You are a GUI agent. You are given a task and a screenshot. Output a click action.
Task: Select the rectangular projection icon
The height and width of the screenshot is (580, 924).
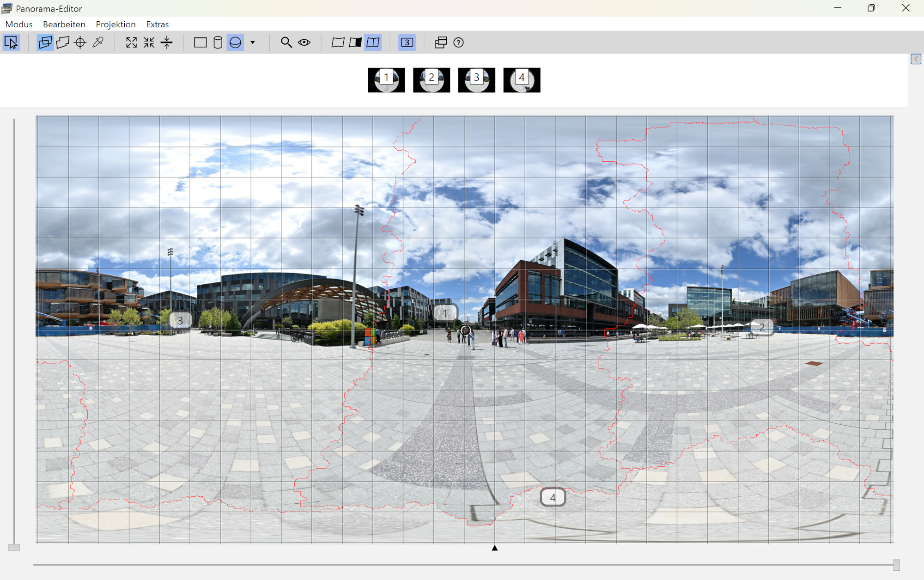tap(200, 43)
